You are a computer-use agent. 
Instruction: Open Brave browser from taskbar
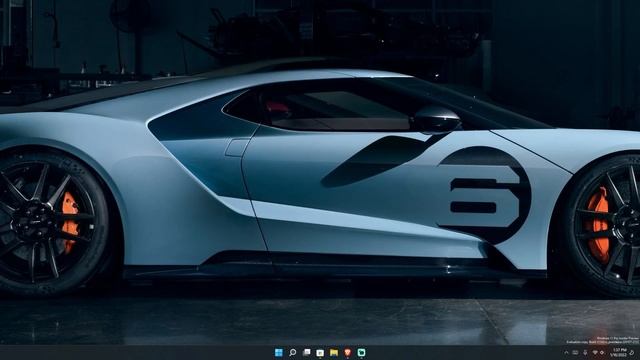click(347, 352)
